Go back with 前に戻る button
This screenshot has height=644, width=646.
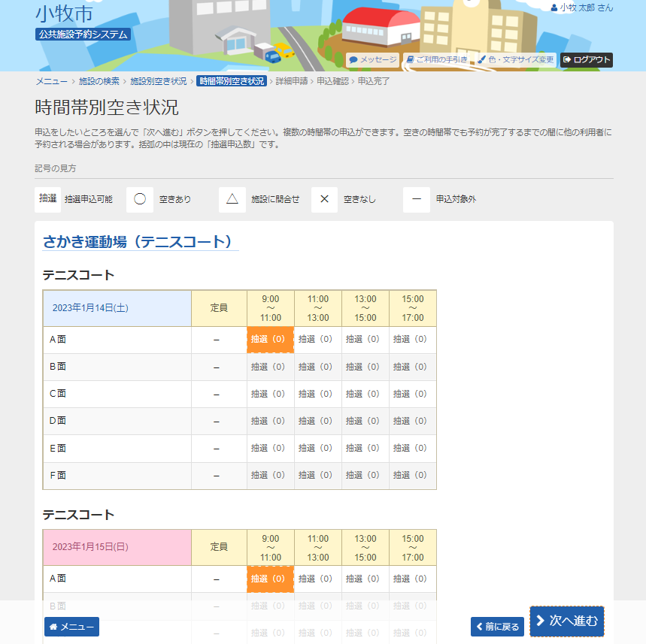point(497,627)
